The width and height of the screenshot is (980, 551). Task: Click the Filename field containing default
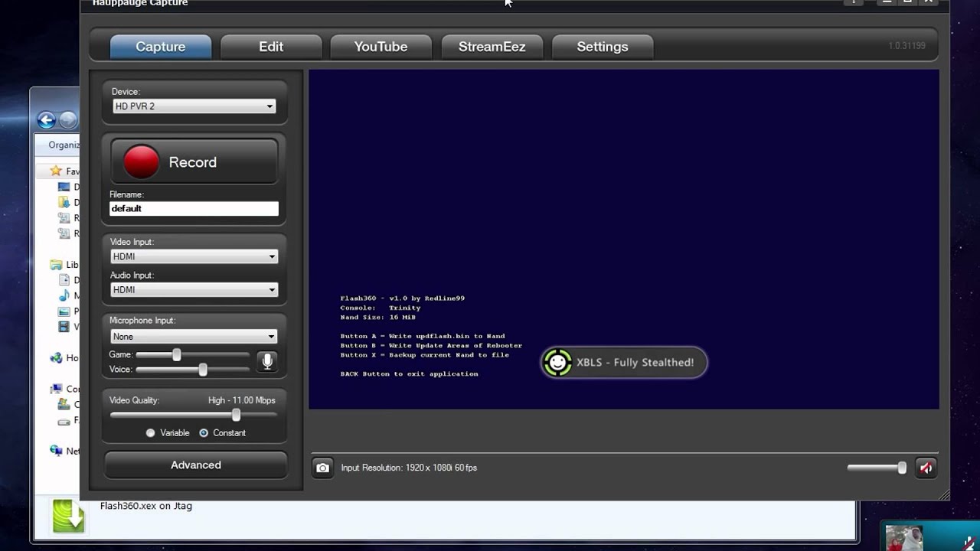click(x=194, y=208)
